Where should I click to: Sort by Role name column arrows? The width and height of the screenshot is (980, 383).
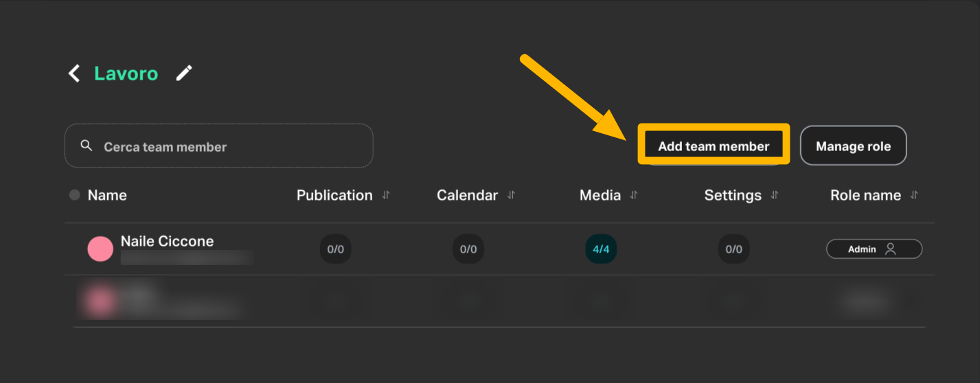pos(914,196)
